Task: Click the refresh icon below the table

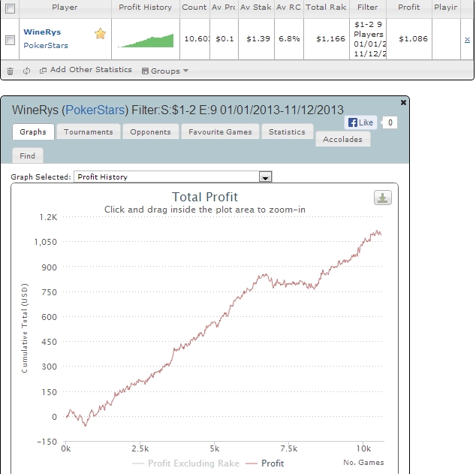Action: [x=27, y=71]
